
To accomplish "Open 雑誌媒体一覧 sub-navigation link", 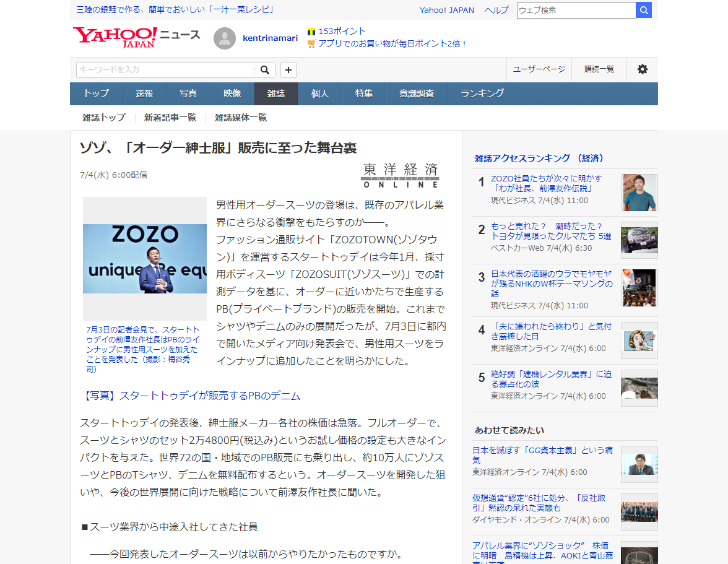I will point(240,118).
